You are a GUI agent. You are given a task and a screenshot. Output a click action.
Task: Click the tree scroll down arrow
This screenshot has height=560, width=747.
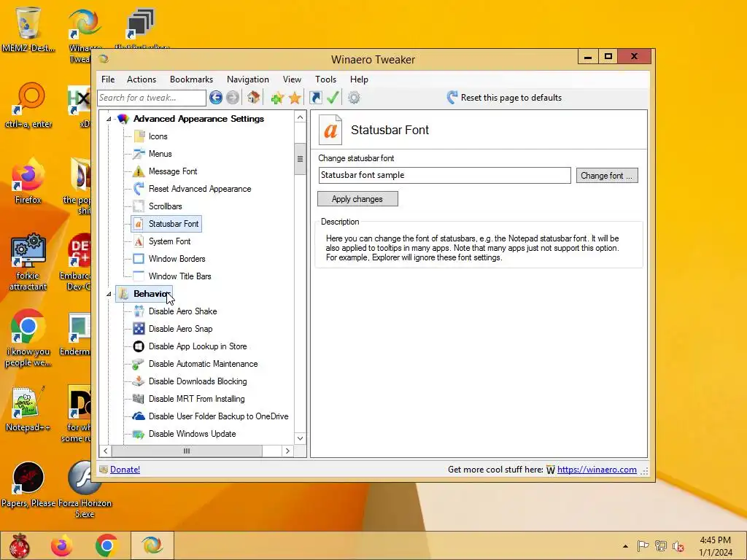point(300,438)
